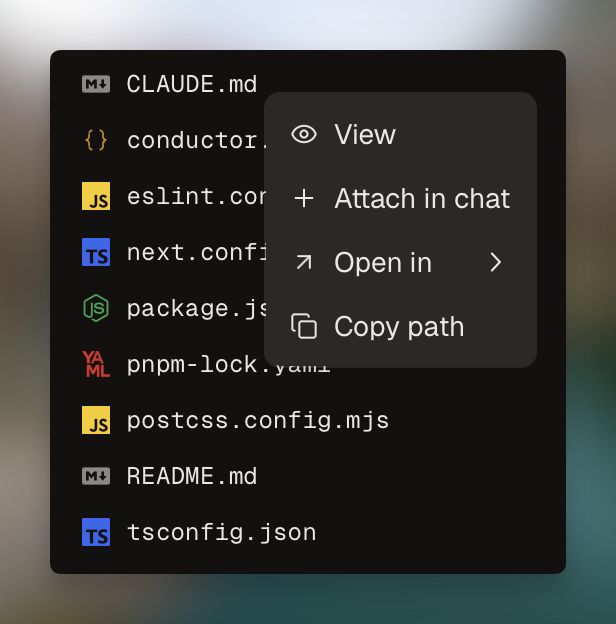The image size is (616, 624).
Task: Select Copy path menu option
Action: click(400, 326)
